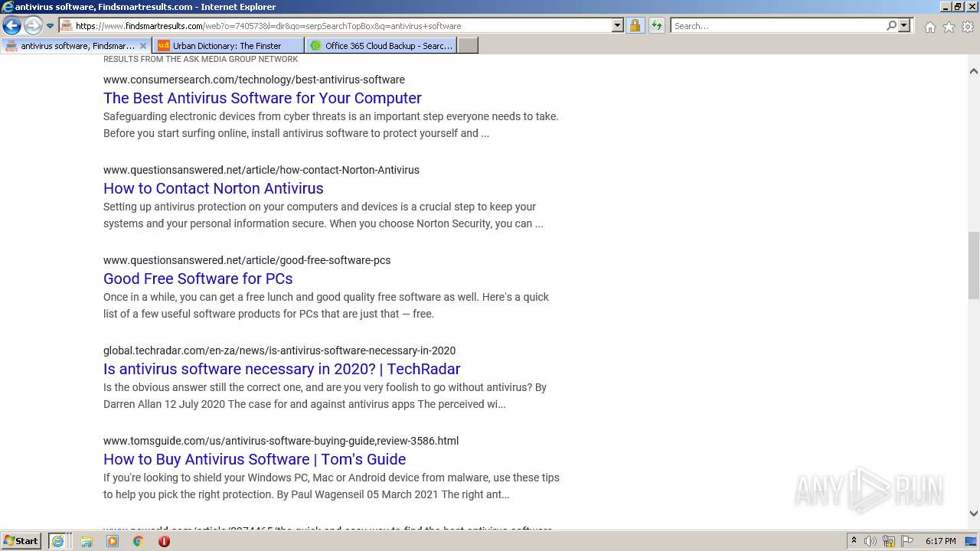Click the RESULTS FROM THE ASK MEDIA GROUP NETWORK text
The height and width of the screenshot is (551, 980).
pos(201,59)
